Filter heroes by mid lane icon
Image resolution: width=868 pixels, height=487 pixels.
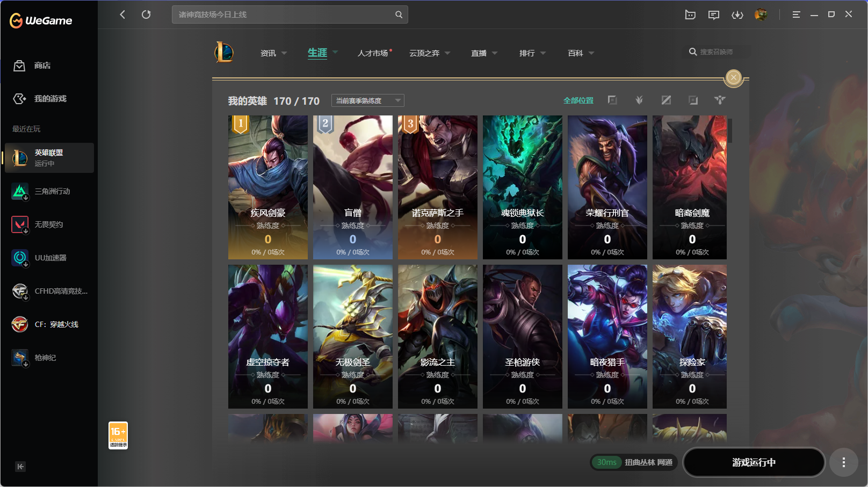coord(666,100)
